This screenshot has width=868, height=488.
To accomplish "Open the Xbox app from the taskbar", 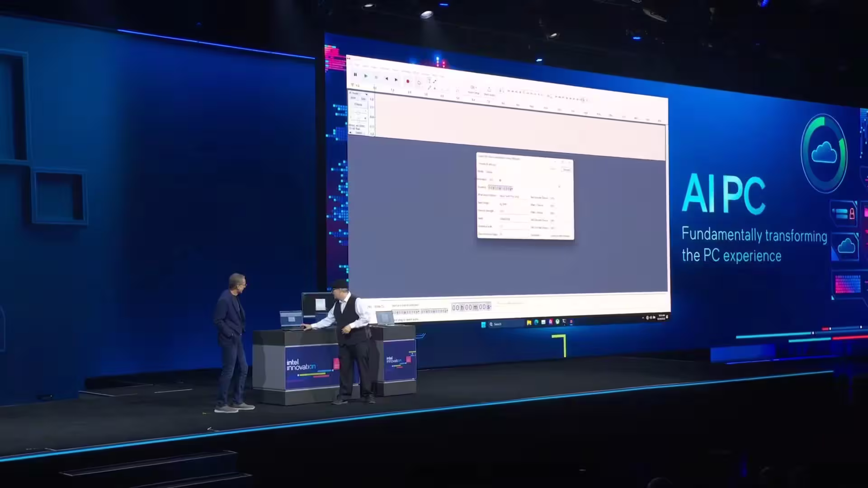I will (x=557, y=322).
